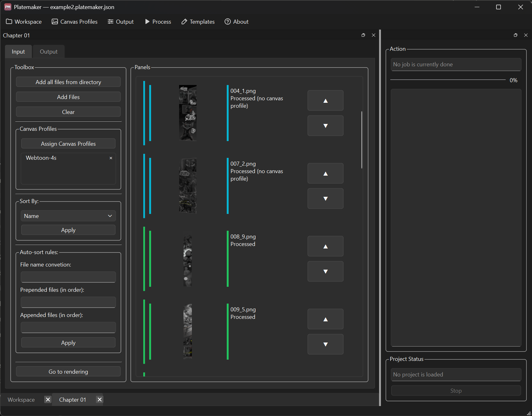
Task: Click Add all files from directory
Action: 68,82
